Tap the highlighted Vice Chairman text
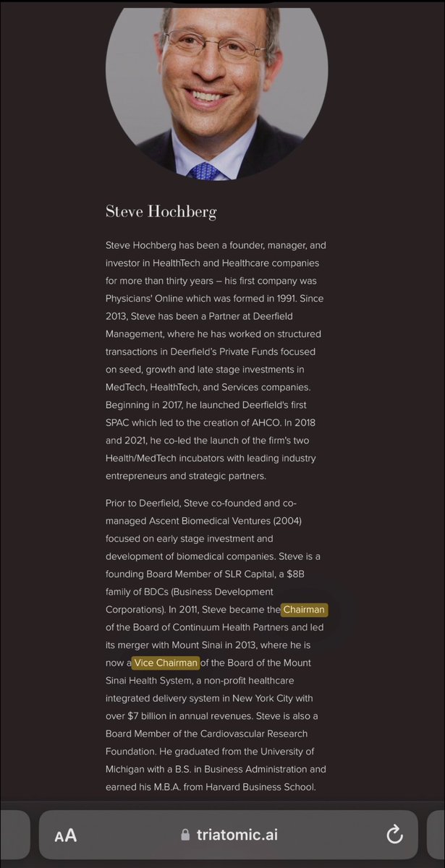The height and width of the screenshot is (868, 445). pos(166,663)
